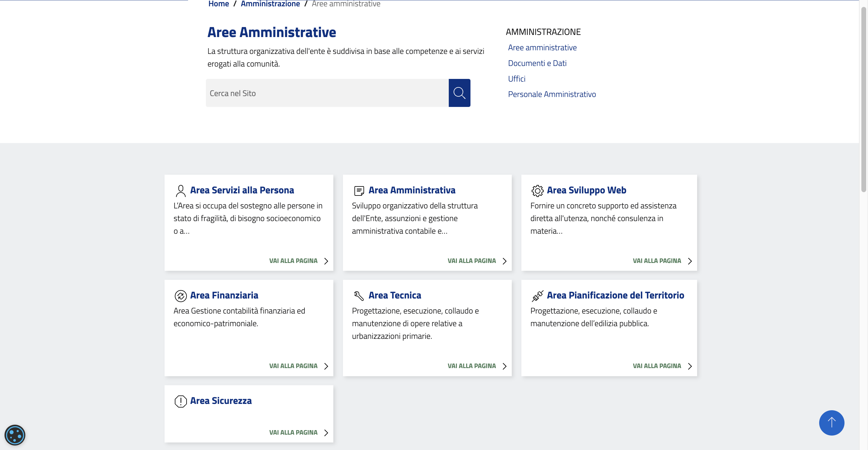Screen dimensions: 868x450
Task: Click the chevron arrow on the Area Tecnica card
Action: (x=505, y=366)
